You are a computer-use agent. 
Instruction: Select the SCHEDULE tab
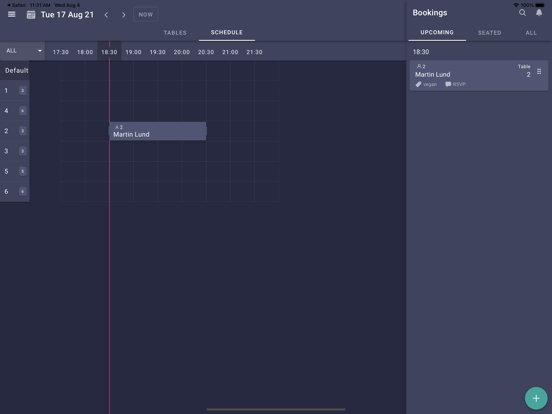pyautogui.click(x=227, y=32)
